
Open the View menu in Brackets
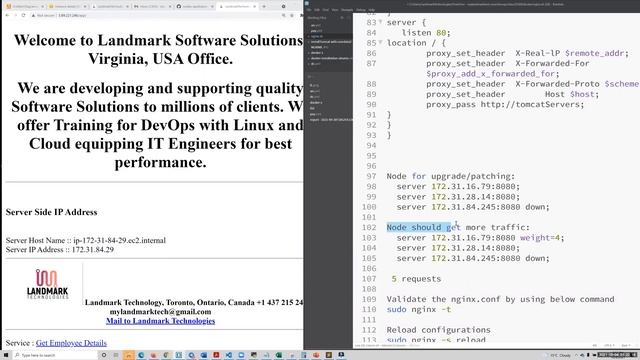pyautogui.click(x=335, y=10)
